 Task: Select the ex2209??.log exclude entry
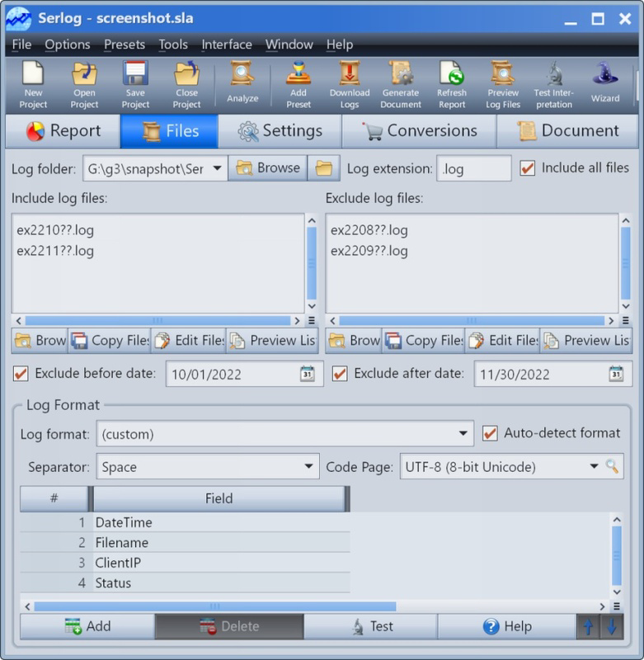(369, 251)
